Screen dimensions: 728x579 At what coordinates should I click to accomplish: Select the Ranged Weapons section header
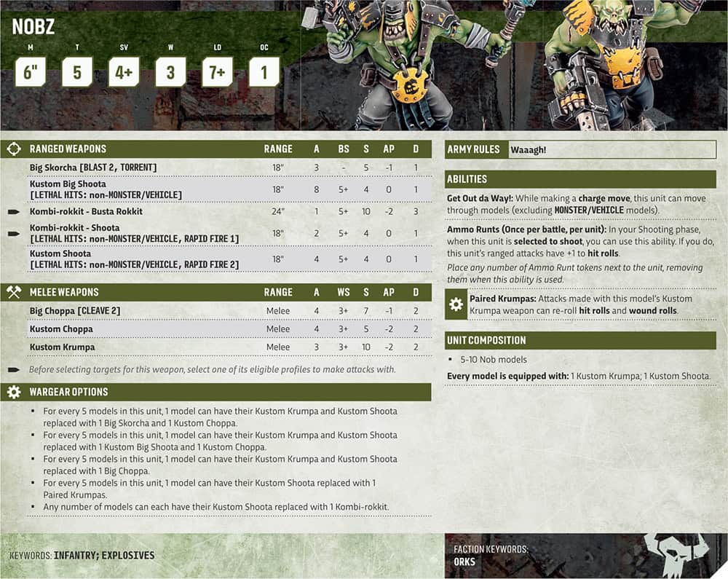[216, 149]
